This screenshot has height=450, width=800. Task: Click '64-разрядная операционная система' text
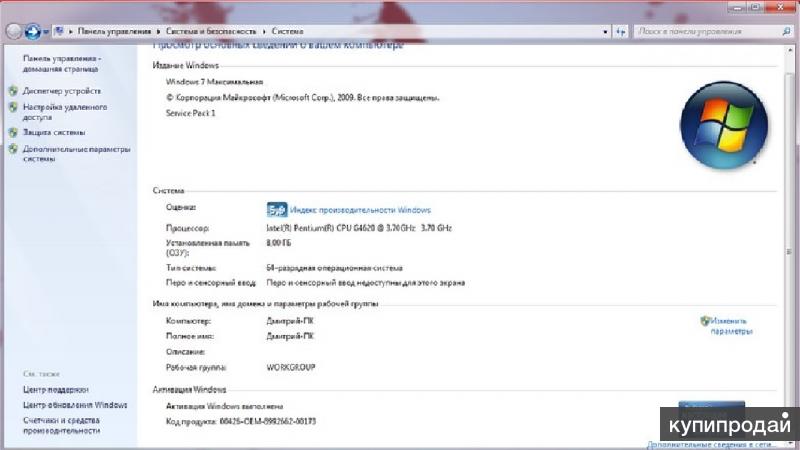pyautogui.click(x=334, y=268)
